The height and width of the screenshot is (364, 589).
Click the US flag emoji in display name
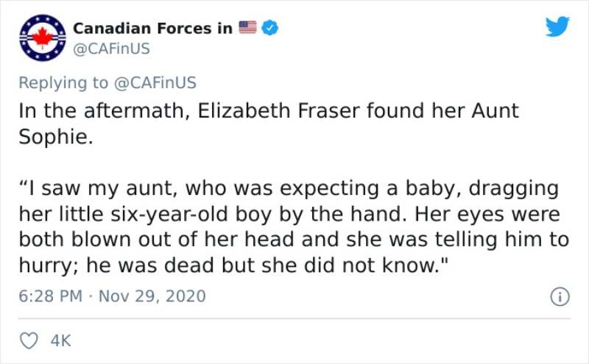coord(247,27)
